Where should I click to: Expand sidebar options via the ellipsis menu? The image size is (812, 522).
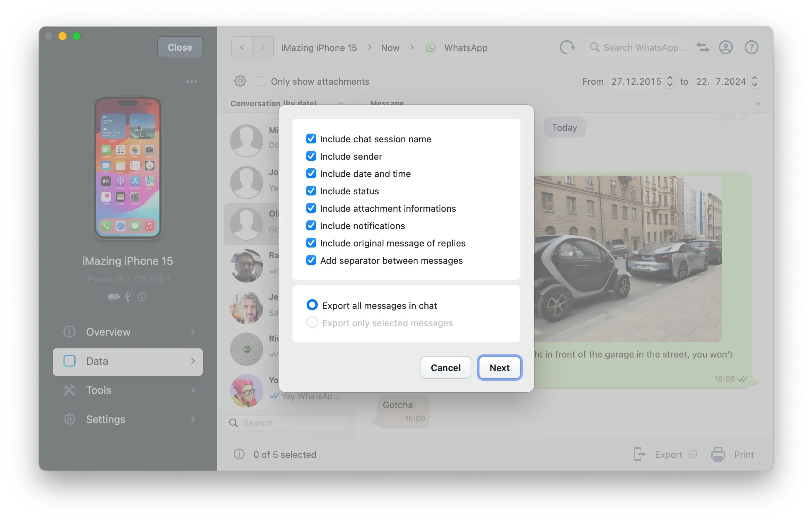tap(191, 81)
